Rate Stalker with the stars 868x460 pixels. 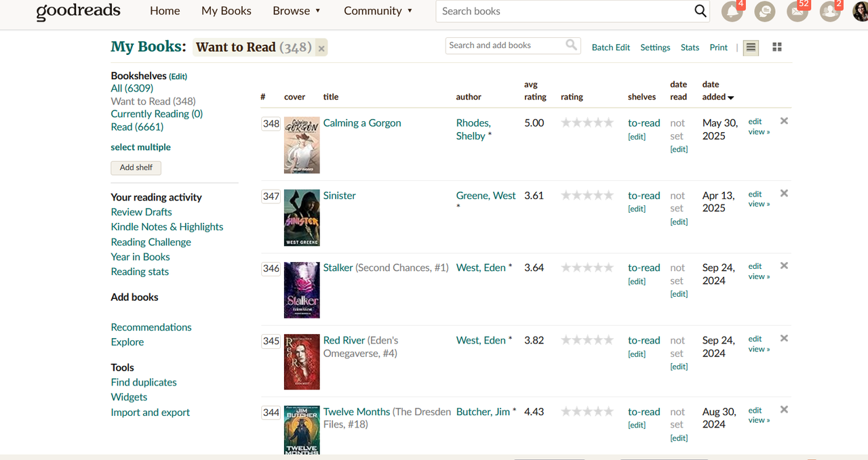point(587,268)
